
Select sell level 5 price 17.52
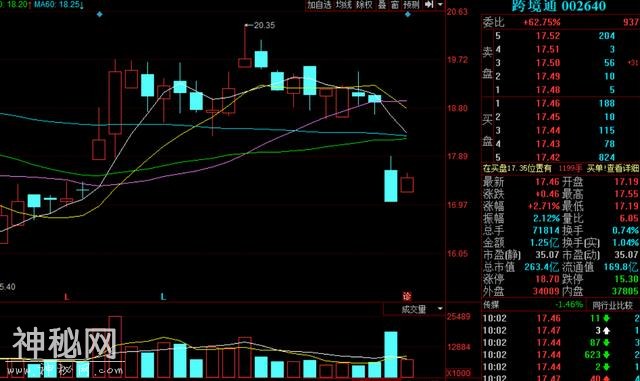pyautogui.click(x=548, y=36)
